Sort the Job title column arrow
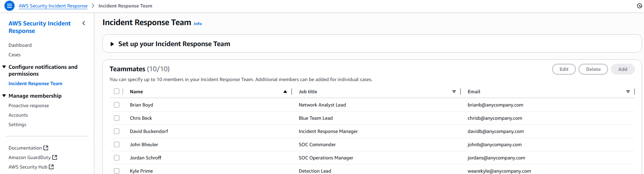The width and height of the screenshot is (644, 174). click(454, 92)
